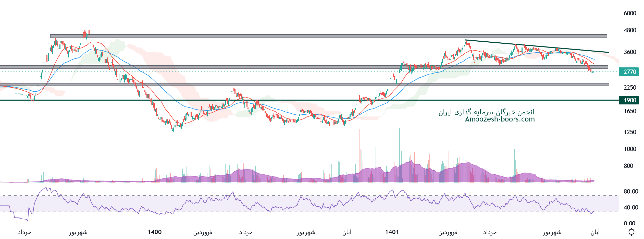Click the انجمن خبرگان سرمایه گذاری ایران text
The height and width of the screenshot is (239, 644).
tap(486, 112)
